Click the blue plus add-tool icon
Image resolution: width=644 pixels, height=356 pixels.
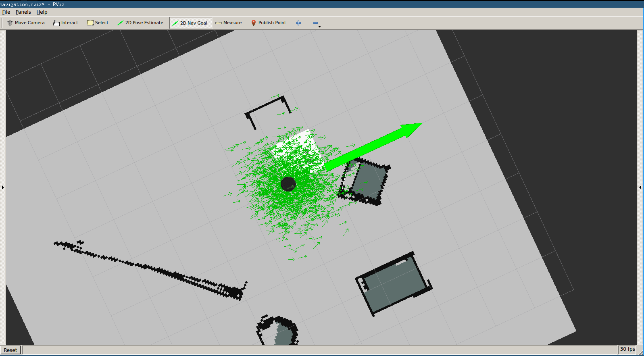(x=298, y=23)
